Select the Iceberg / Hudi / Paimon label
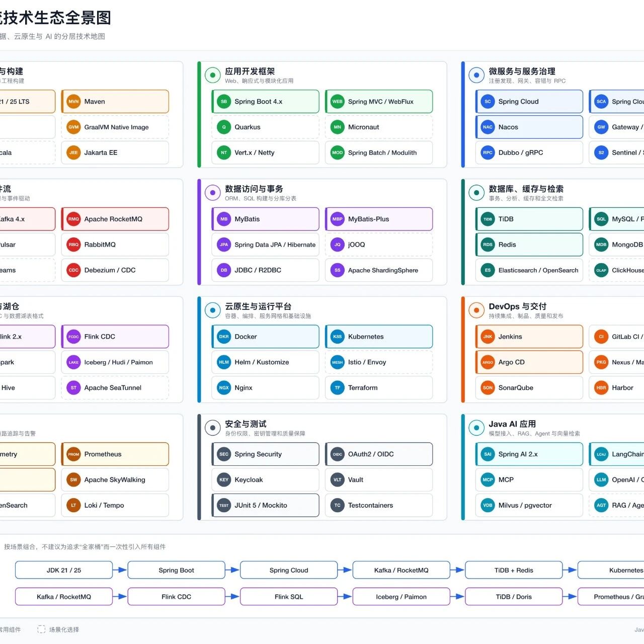 tap(118, 362)
